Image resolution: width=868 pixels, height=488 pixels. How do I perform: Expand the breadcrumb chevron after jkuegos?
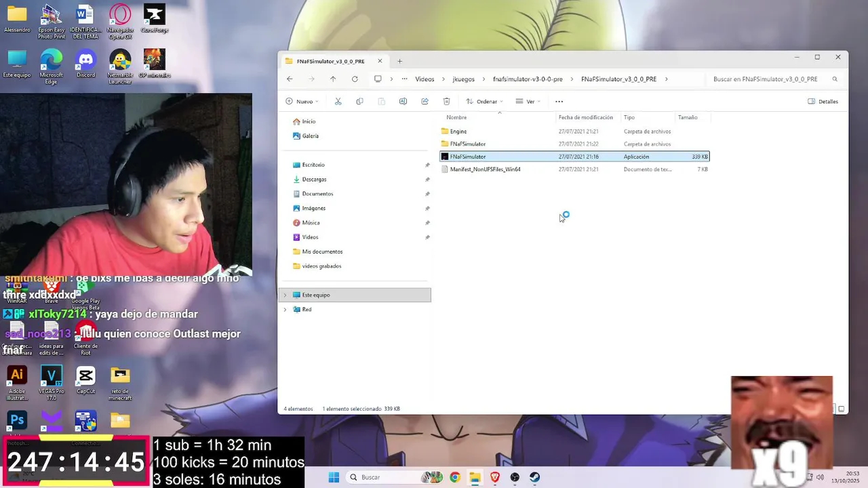coord(484,79)
